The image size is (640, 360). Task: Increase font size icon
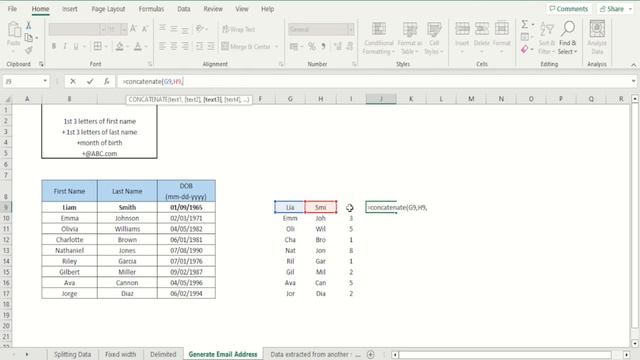click(x=133, y=29)
